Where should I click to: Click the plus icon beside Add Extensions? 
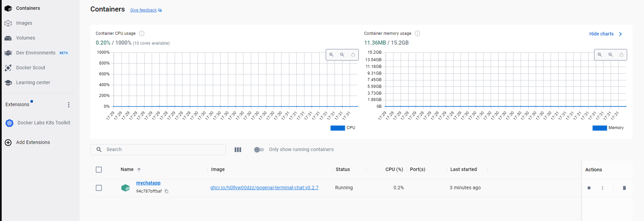point(8,143)
